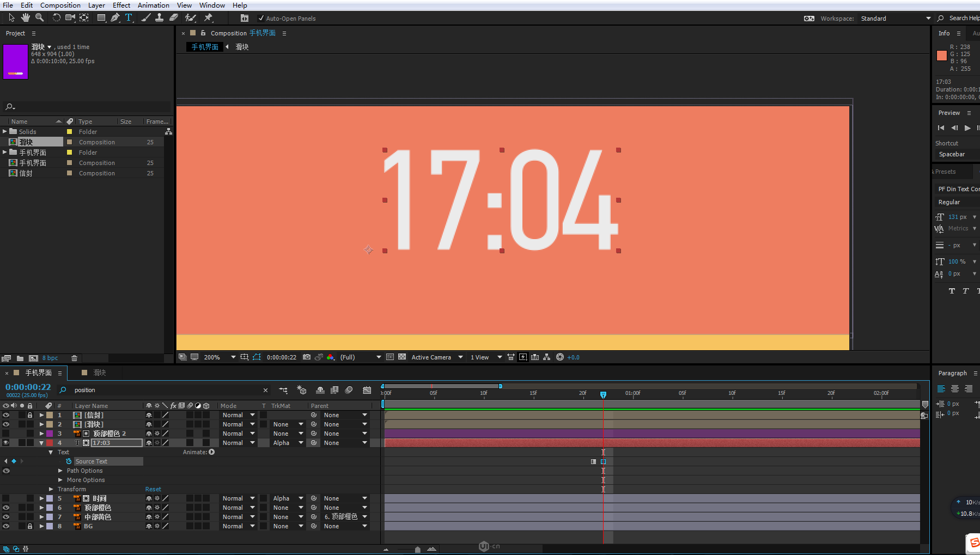Select the Zoom magnifier tool
The height and width of the screenshot is (555, 980).
(x=39, y=17)
